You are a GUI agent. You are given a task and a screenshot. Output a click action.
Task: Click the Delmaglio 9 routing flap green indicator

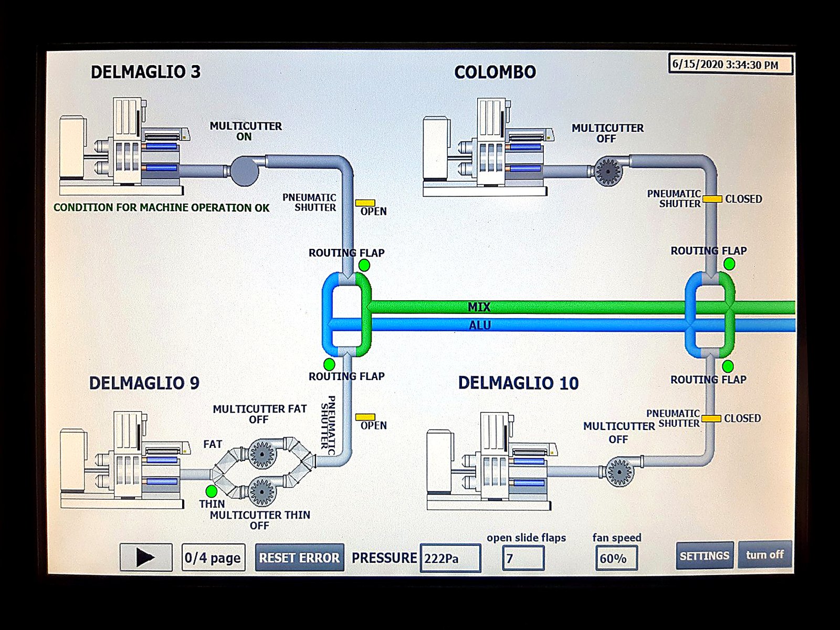[x=329, y=364]
